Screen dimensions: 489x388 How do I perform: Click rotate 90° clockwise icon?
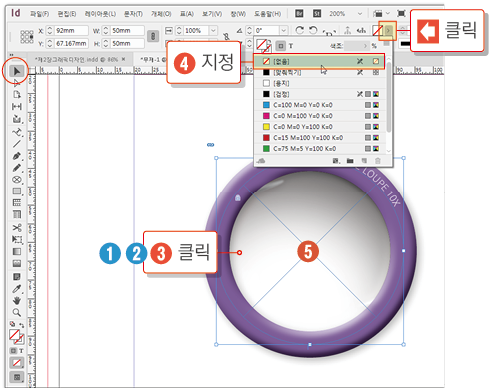coord(300,30)
